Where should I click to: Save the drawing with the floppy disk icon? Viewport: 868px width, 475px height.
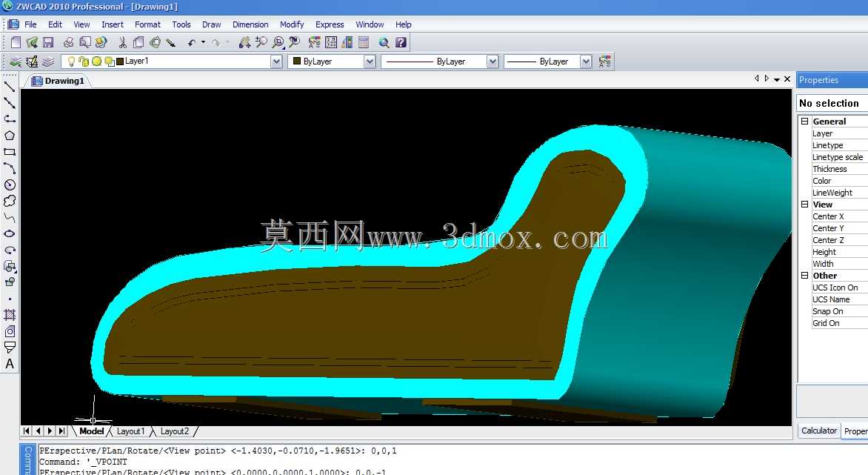[x=48, y=43]
